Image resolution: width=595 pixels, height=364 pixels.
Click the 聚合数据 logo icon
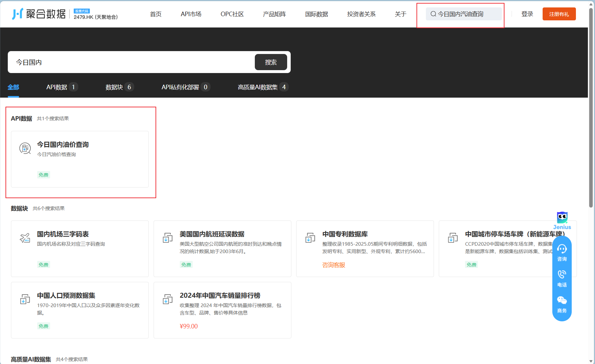tap(18, 14)
